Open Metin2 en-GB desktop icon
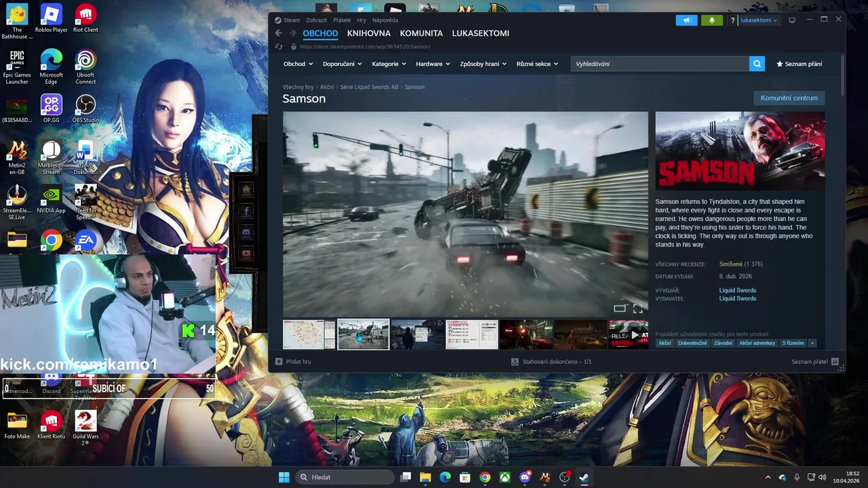The width and height of the screenshot is (868, 488). pyautogui.click(x=17, y=157)
